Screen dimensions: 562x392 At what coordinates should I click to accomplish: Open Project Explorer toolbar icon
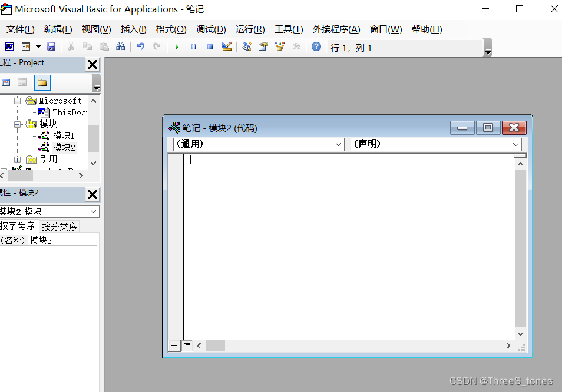pyautogui.click(x=247, y=46)
